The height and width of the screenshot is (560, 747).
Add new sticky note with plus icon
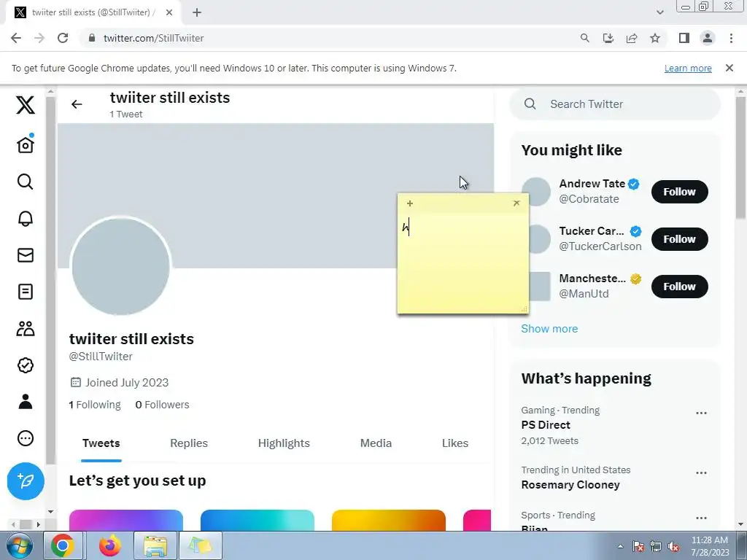pyautogui.click(x=410, y=203)
